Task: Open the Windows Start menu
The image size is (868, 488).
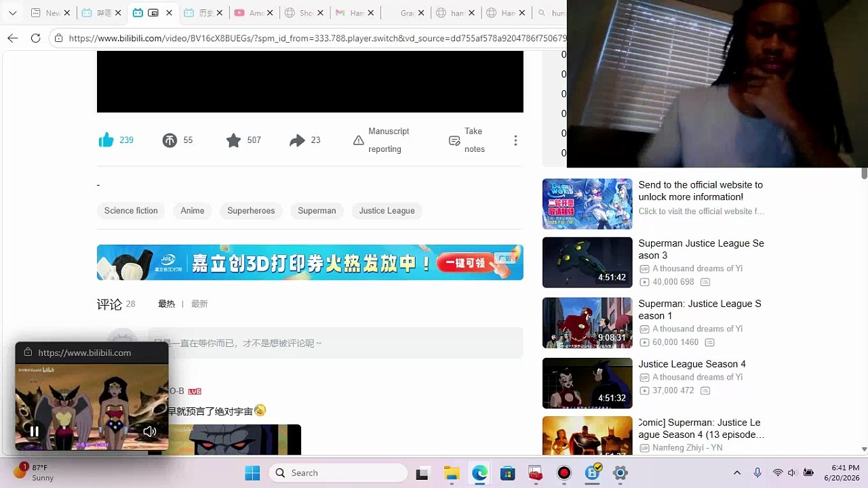Action: tap(252, 473)
